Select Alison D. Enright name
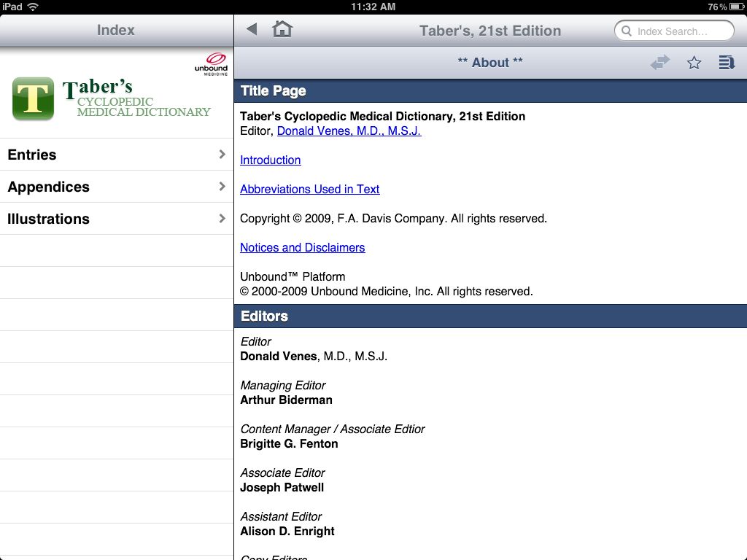747x560 pixels. 287,532
